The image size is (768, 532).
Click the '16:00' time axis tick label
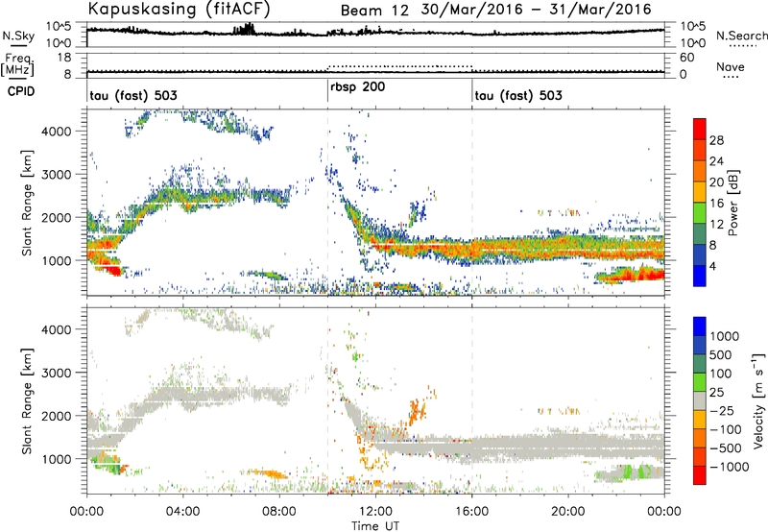point(472,512)
